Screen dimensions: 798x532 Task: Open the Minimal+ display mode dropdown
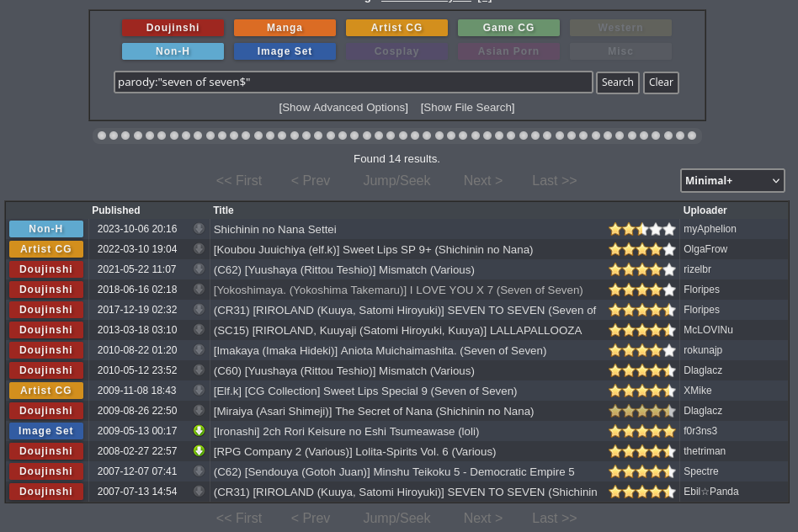pyautogui.click(x=732, y=180)
